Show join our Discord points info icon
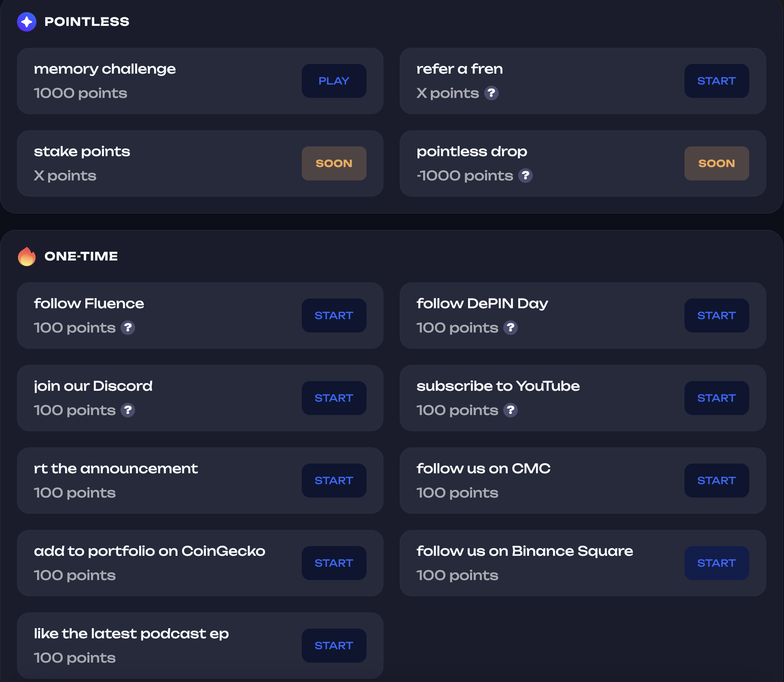This screenshot has height=682, width=784. click(128, 410)
